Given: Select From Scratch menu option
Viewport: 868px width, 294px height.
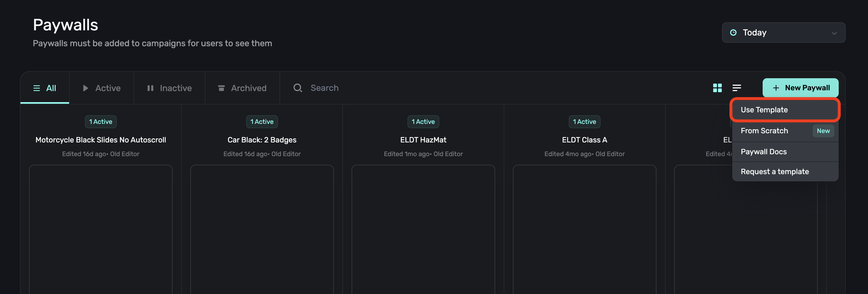Looking at the screenshot, I should pos(764,131).
